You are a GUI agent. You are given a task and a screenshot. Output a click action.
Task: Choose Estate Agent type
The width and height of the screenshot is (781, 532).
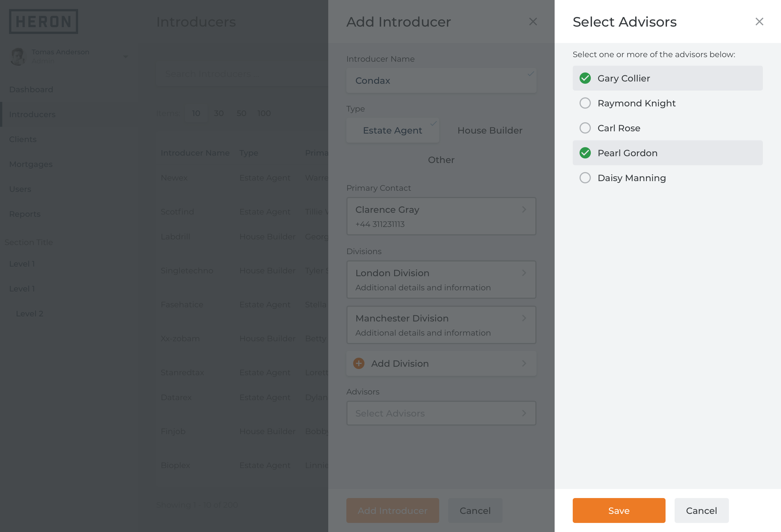[392, 130]
